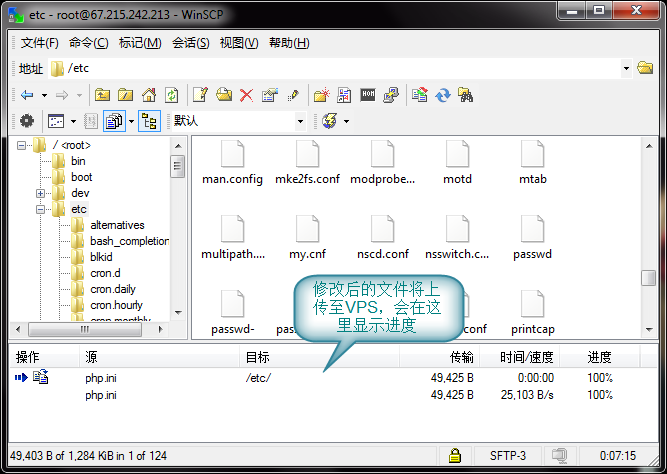
Task: Click the lock icon in status bar
Action: (455, 455)
